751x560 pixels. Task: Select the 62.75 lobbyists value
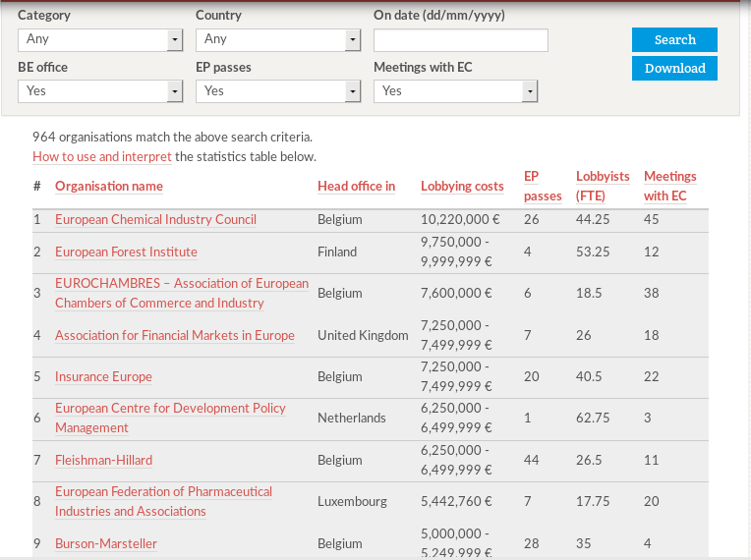[593, 418]
